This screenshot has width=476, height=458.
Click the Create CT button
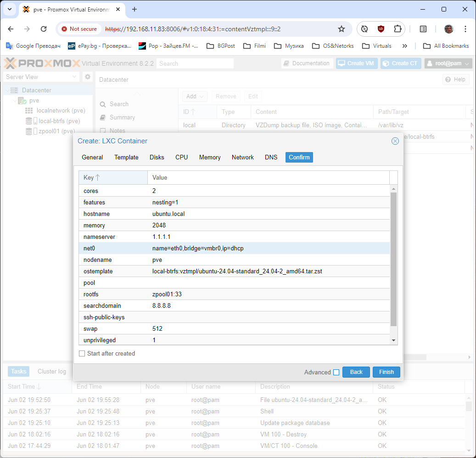tap(401, 63)
